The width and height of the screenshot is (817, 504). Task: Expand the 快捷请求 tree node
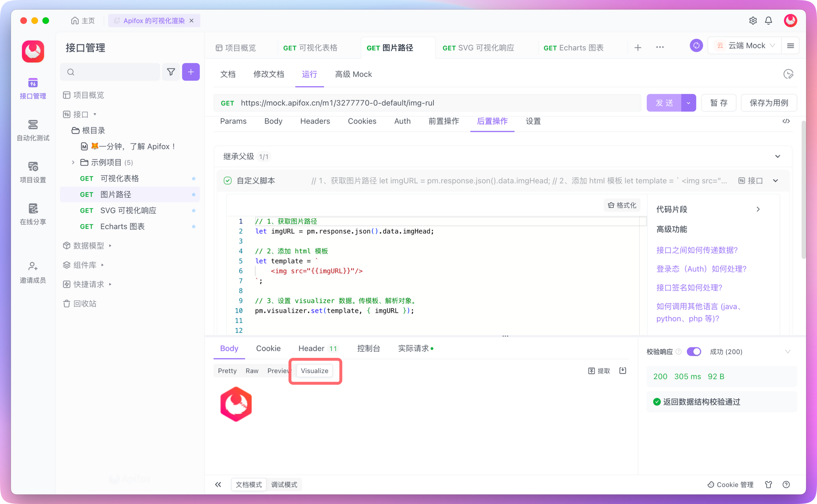click(110, 284)
